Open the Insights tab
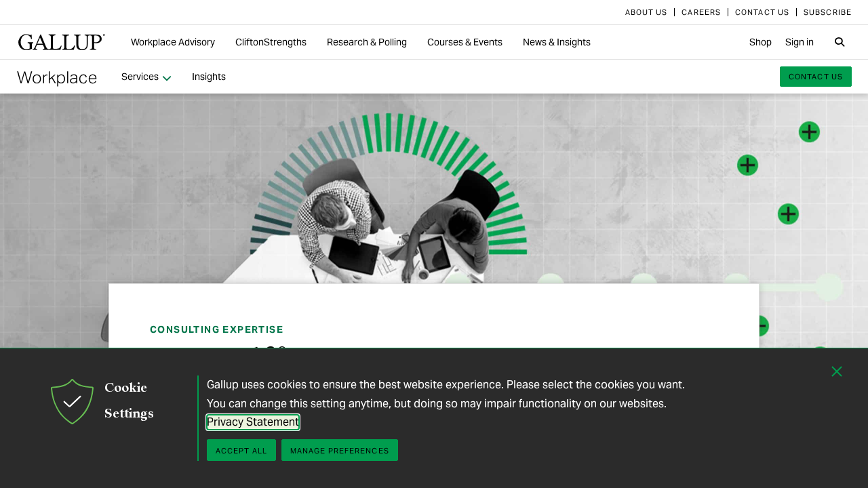This screenshot has height=488, width=868. coord(209,77)
